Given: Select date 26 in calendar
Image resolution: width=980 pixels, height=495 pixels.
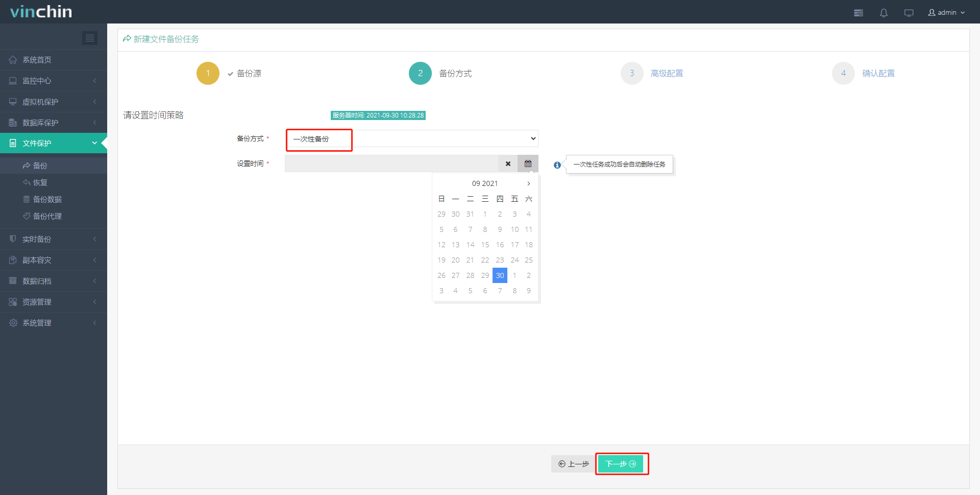Looking at the screenshot, I should pyautogui.click(x=442, y=275).
